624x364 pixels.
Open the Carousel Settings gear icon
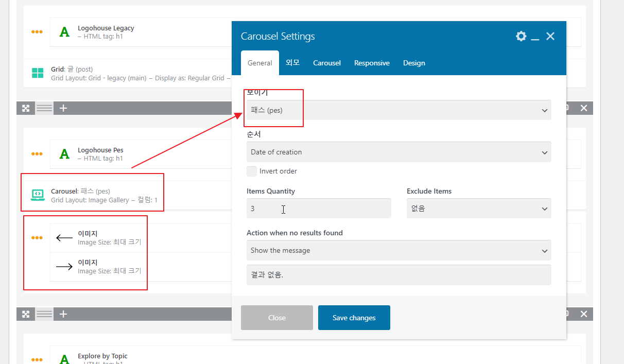pyautogui.click(x=521, y=36)
